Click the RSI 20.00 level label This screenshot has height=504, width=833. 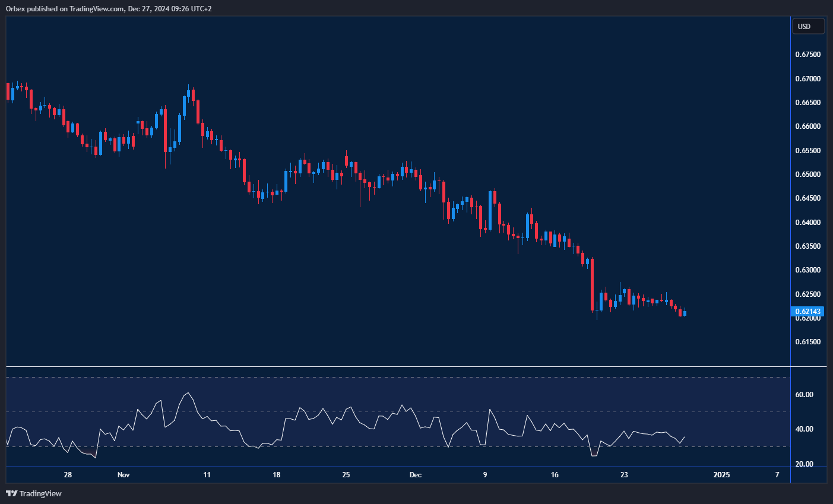[x=808, y=464]
